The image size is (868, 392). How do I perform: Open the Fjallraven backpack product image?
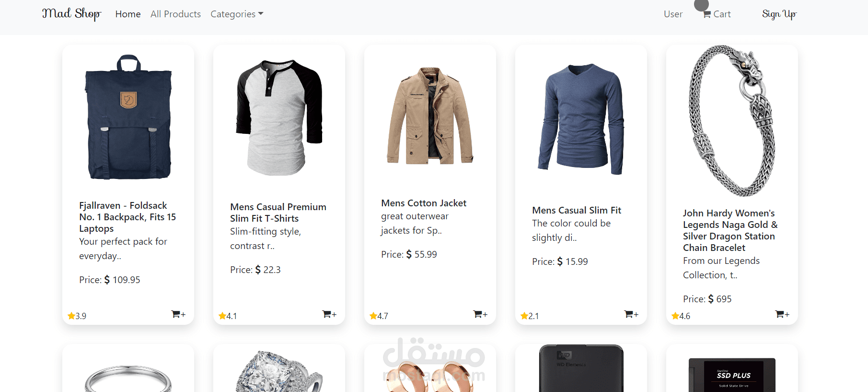click(x=128, y=118)
